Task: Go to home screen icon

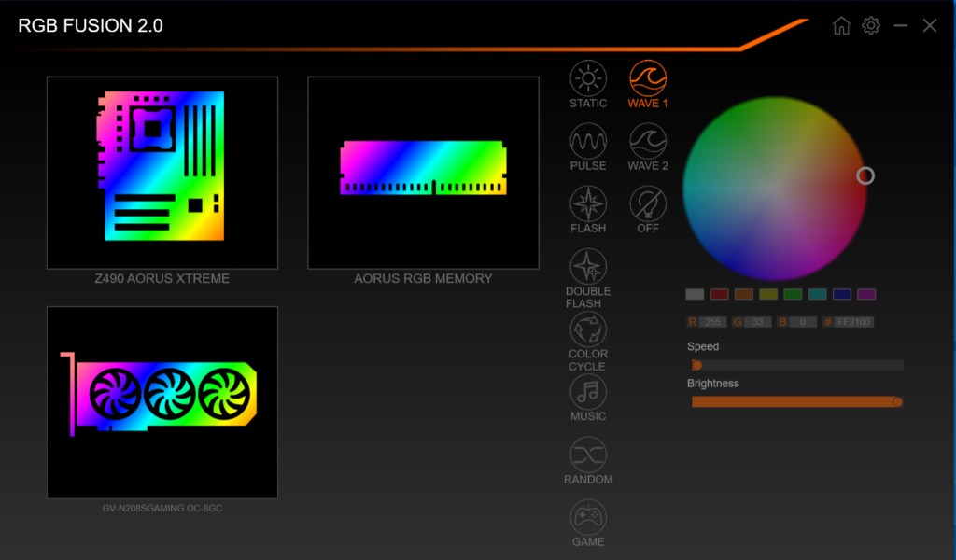Action: pos(841,26)
